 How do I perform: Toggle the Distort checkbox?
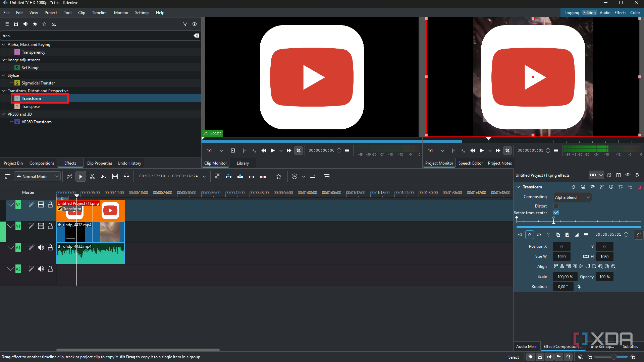[x=556, y=206]
